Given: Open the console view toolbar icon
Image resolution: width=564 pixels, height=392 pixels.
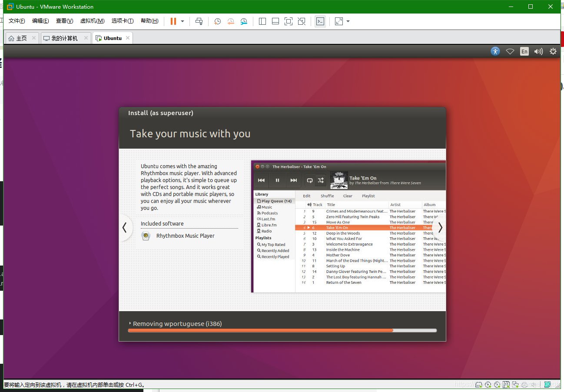Looking at the screenshot, I should click(x=320, y=21).
